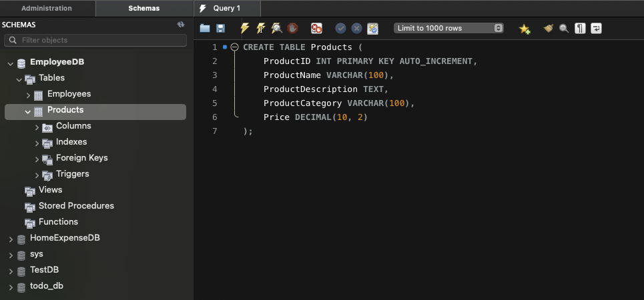Click the Open SQL script folder icon

(205, 29)
